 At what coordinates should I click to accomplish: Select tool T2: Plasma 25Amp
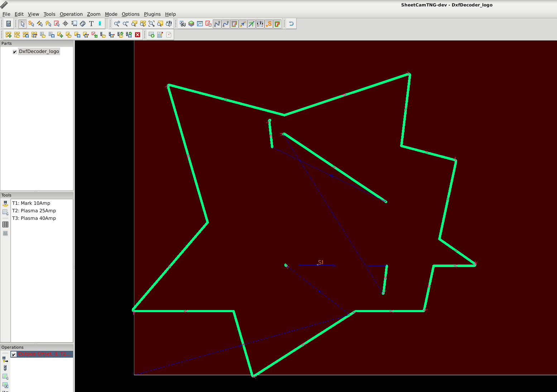(x=34, y=210)
